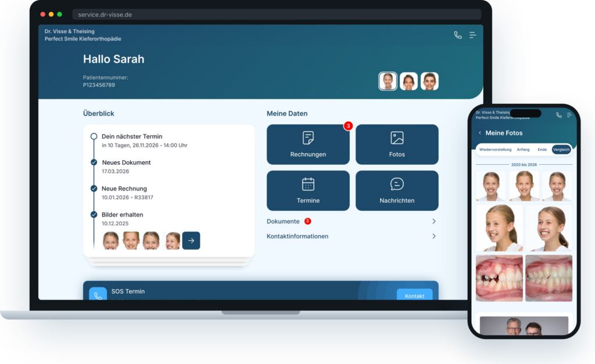595x364 pixels.
Task: Click the practice name in laptop header
Action: (x=83, y=35)
